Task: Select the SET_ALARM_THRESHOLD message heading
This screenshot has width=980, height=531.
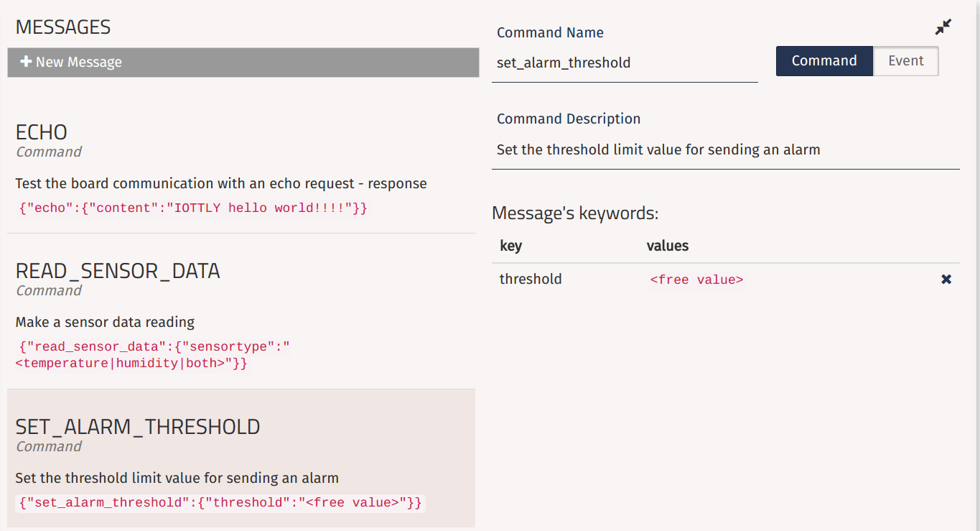Action: coord(138,427)
